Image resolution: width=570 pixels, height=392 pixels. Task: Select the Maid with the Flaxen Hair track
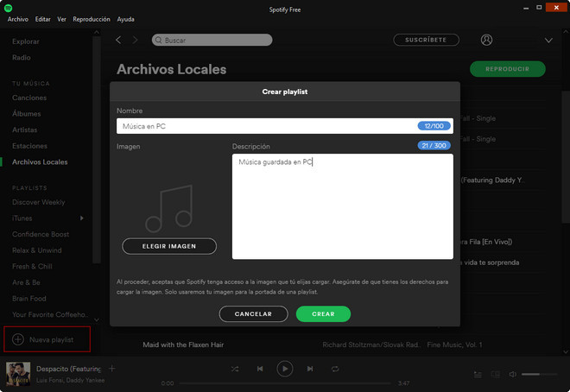[183, 345]
